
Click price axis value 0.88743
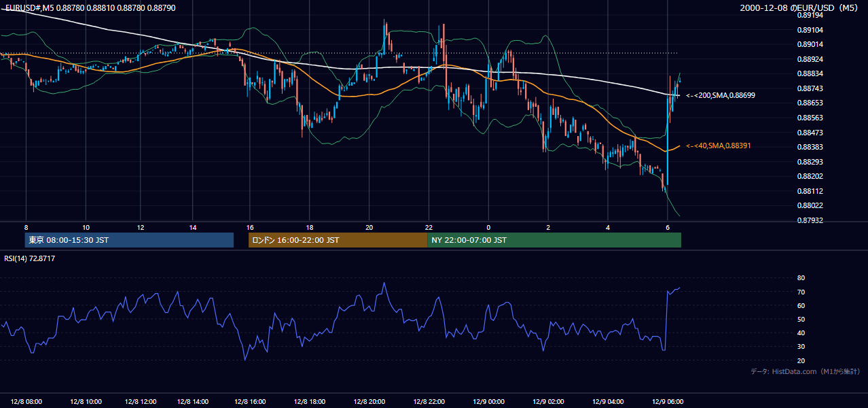tap(810, 88)
